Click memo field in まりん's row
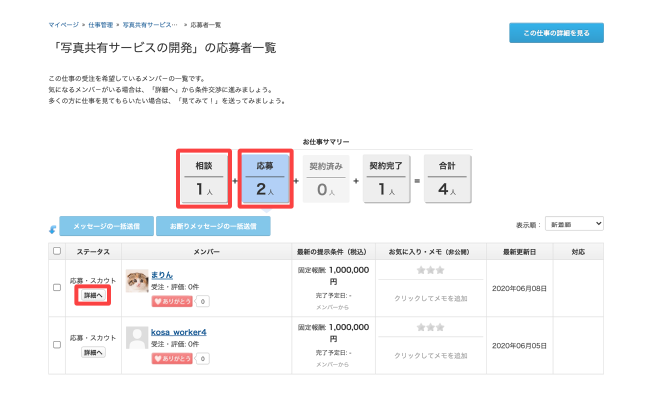Screen dimensions: 652x400 click(x=433, y=298)
